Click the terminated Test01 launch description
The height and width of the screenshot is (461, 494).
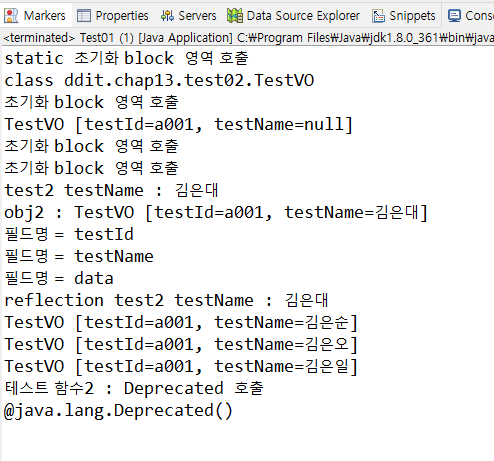pyautogui.click(x=248, y=38)
